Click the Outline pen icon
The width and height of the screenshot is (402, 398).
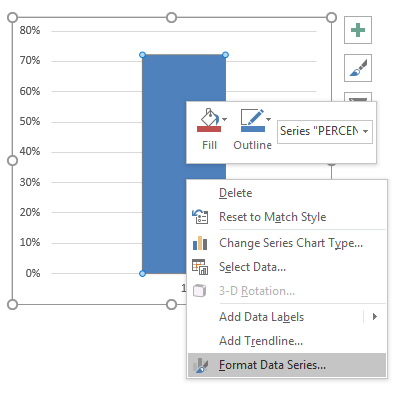click(x=252, y=120)
